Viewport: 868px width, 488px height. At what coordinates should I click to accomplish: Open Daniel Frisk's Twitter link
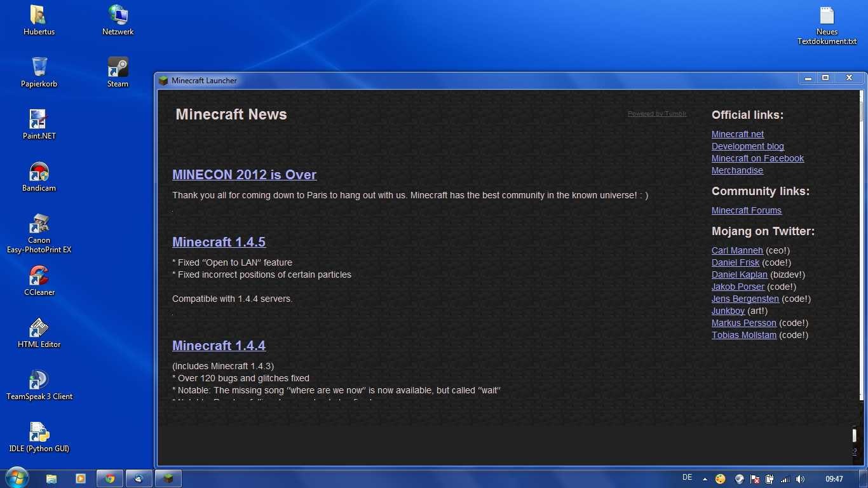[x=735, y=262]
